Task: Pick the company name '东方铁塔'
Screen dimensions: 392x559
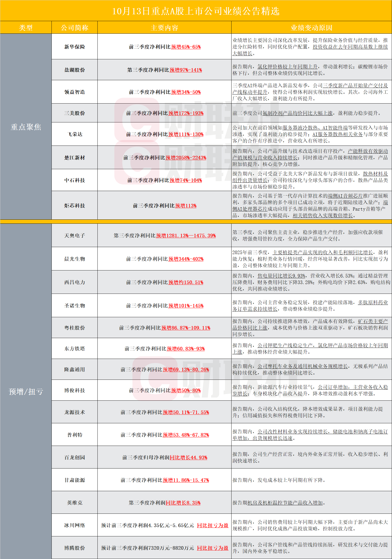Action: tap(75, 349)
